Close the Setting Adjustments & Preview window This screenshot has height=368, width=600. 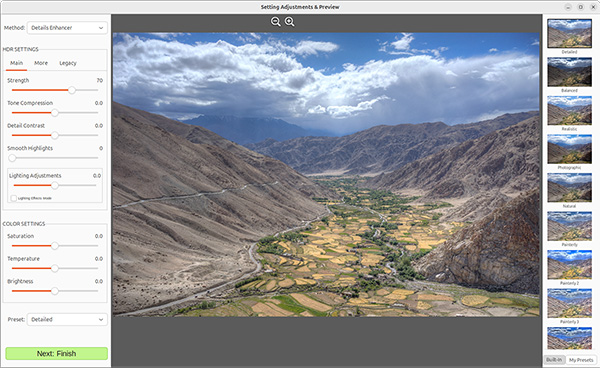[x=593, y=7]
